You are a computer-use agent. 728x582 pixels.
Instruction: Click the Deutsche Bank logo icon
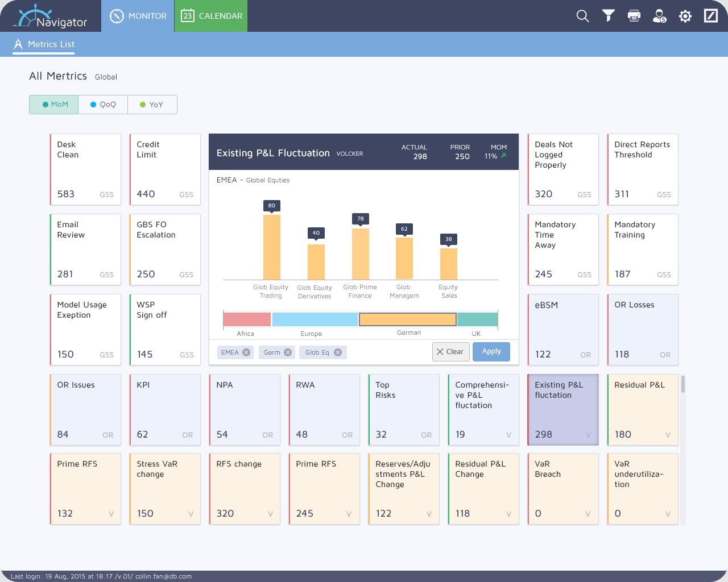tap(711, 16)
